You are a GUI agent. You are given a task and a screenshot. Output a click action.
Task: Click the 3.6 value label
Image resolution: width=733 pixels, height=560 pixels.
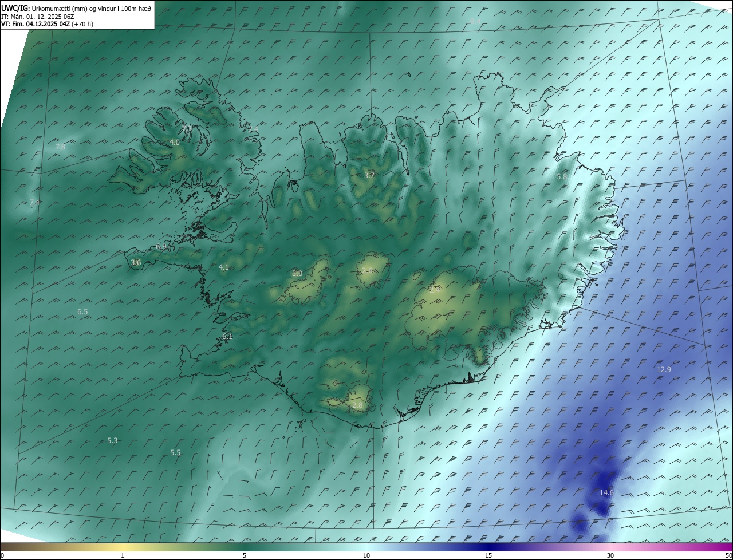point(136,263)
